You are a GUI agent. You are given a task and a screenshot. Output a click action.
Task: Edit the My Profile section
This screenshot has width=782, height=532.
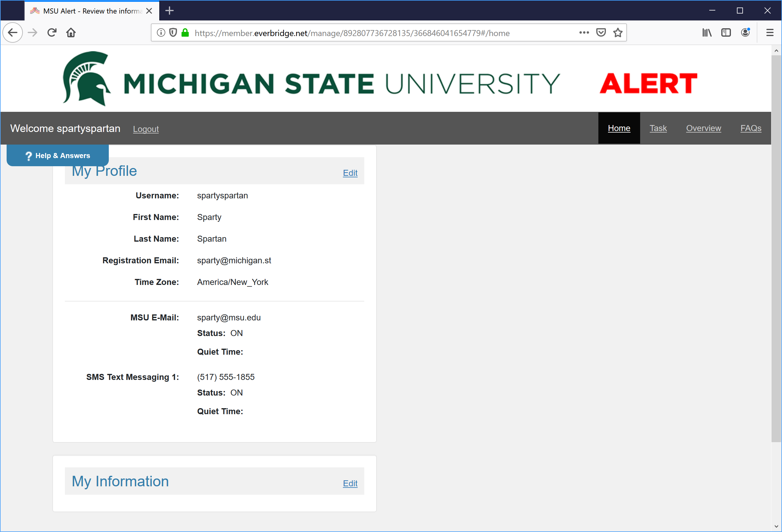[350, 173]
